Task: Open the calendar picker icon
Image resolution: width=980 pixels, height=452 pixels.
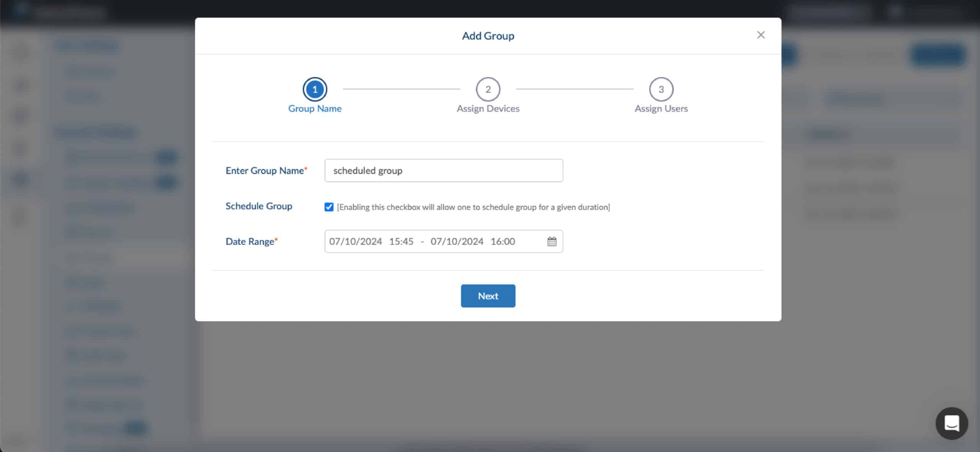Action: pos(552,242)
